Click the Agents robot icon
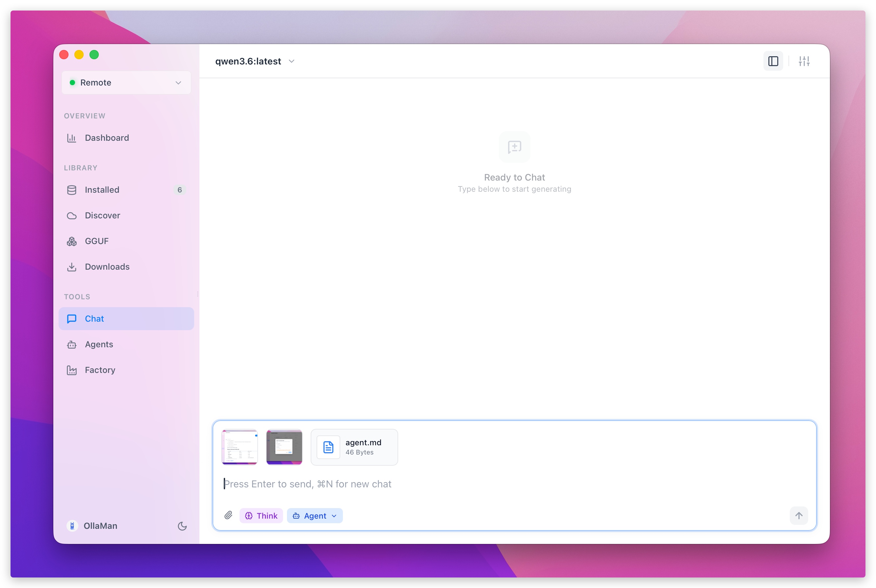The width and height of the screenshot is (876, 588). pyautogui.click(x=72, y=345)
